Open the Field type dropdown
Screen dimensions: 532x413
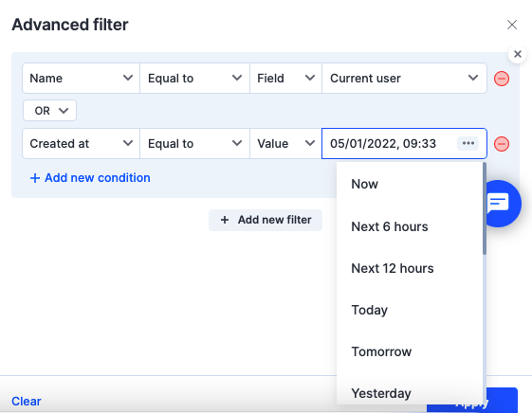pos(285,79)
